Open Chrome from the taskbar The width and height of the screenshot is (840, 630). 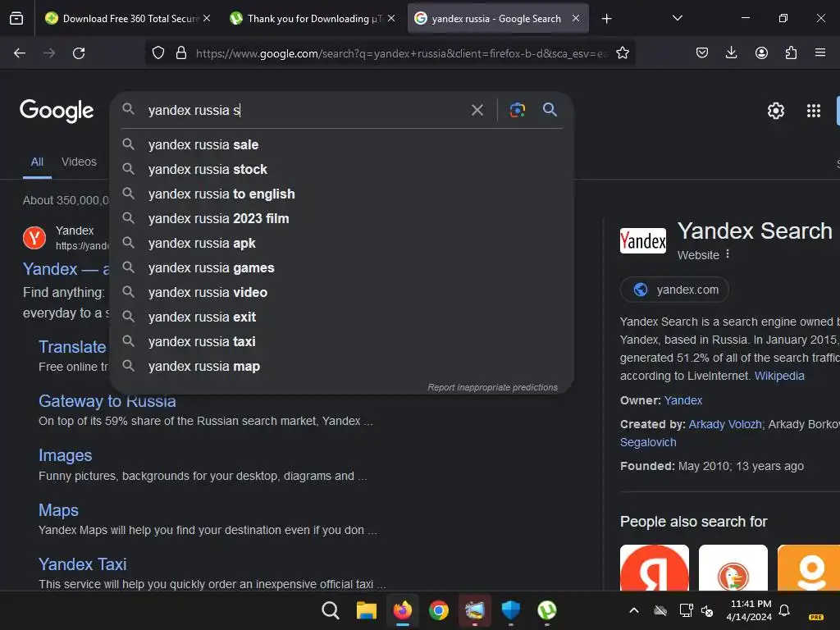[x=439, y=610]
